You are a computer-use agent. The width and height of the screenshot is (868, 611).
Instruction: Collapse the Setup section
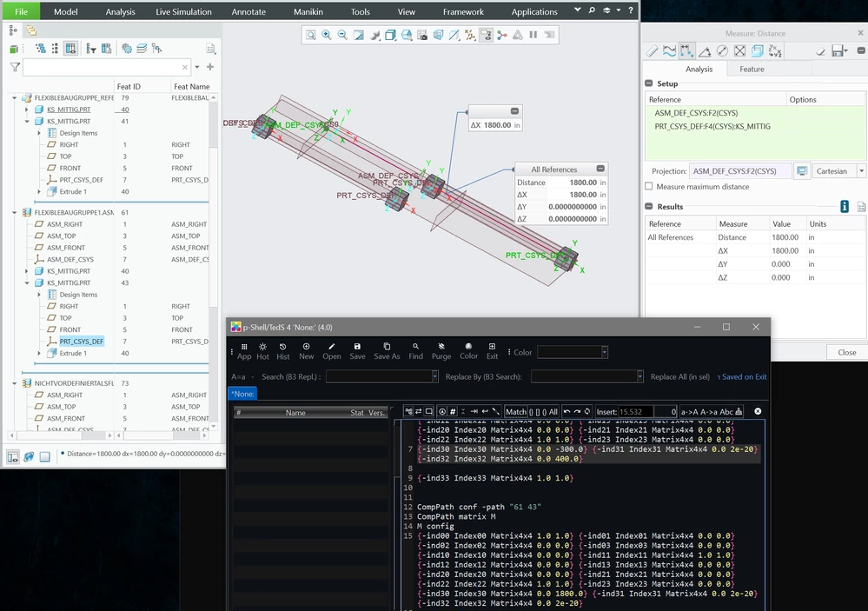point(649,83)
